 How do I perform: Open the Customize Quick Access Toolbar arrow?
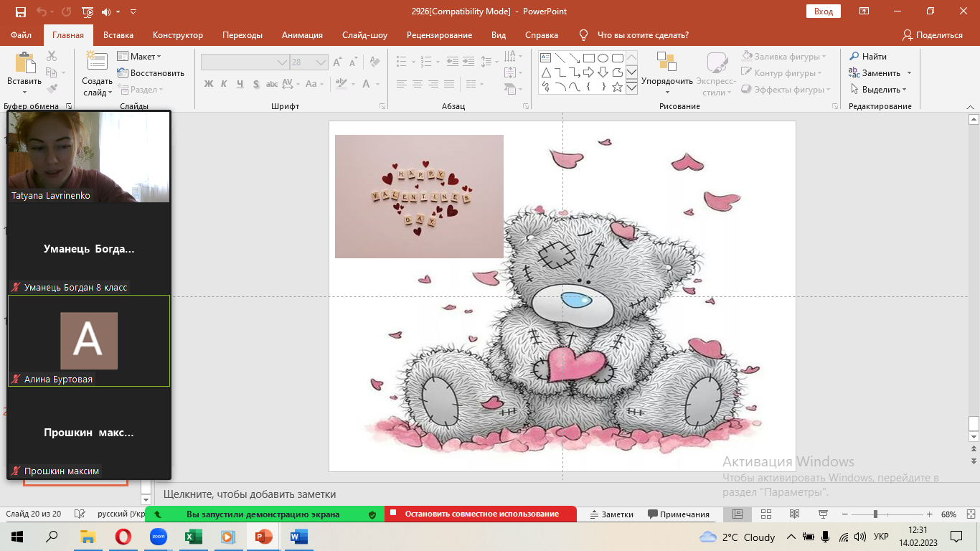coord(133,11)
